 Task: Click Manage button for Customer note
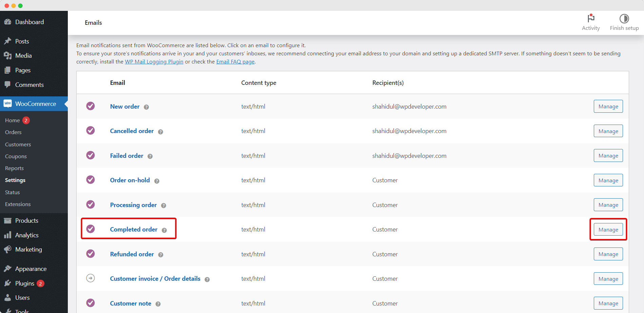point(608,303)
